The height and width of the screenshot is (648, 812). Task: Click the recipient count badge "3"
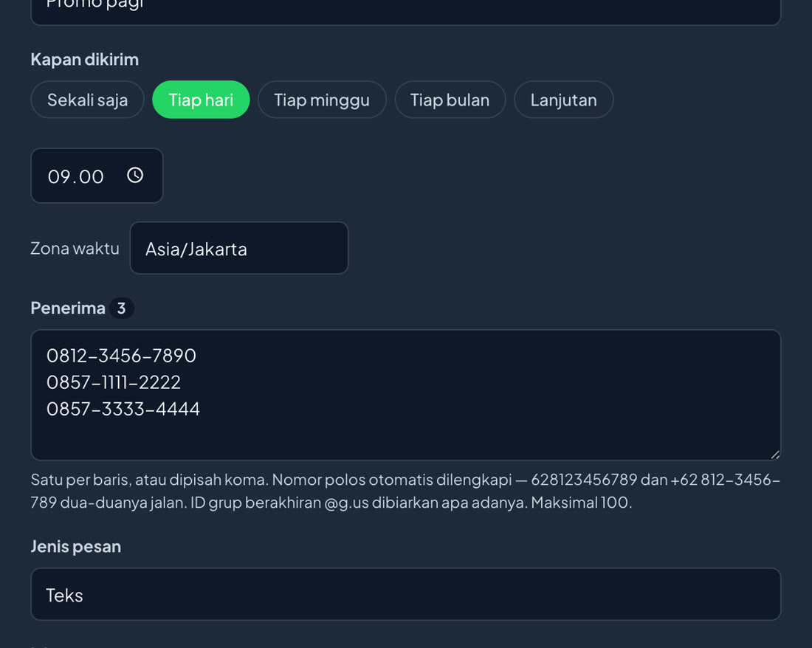coord(122,308)
